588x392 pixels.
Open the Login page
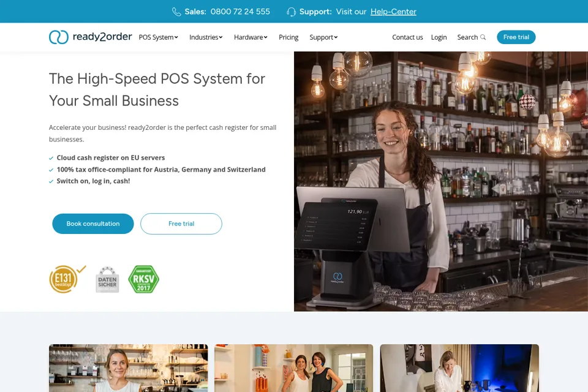(439, 37)
